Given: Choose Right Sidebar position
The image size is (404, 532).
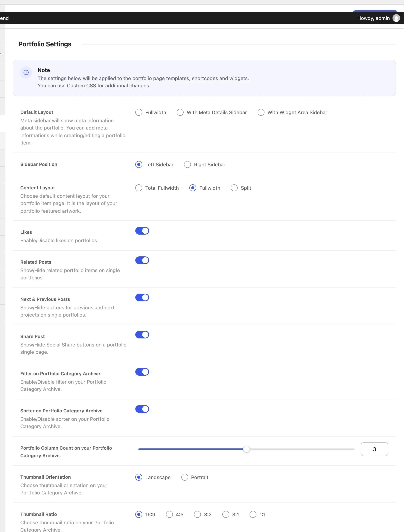Looking at the screenshot, I should [x=187, y=164].
